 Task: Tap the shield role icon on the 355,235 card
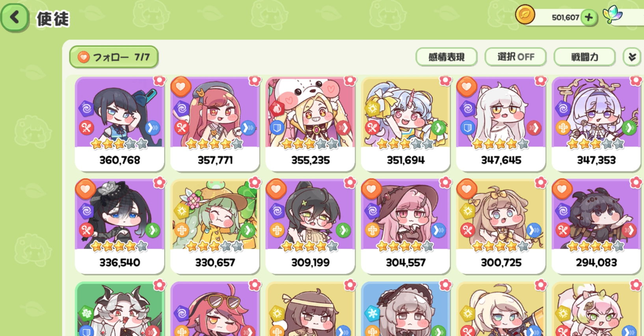click(277, 127)
